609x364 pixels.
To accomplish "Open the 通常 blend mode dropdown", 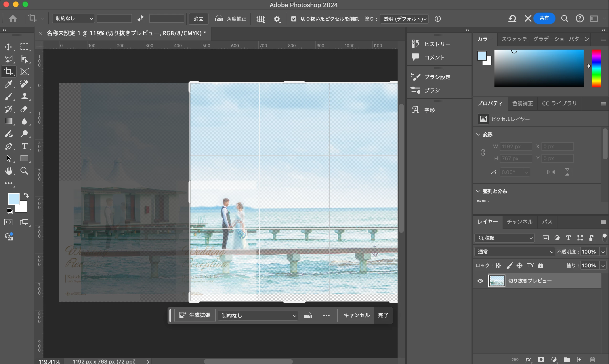I will coord(514,252).
